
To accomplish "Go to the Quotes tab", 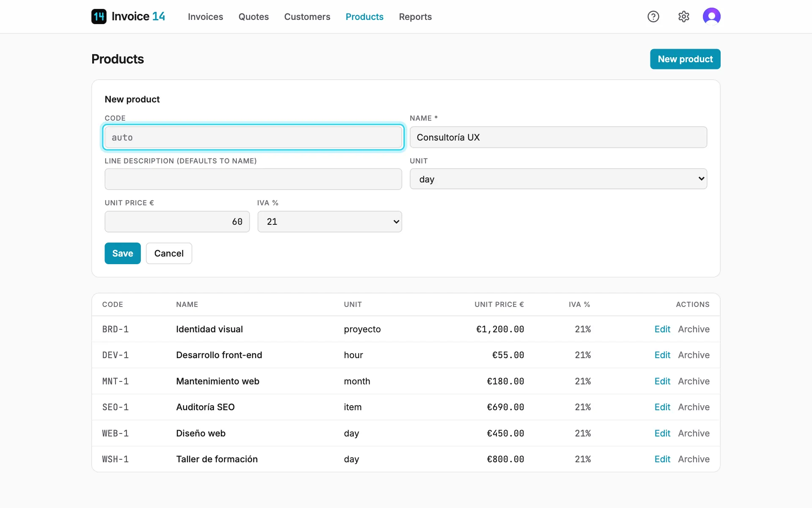I will coord(254,17).
